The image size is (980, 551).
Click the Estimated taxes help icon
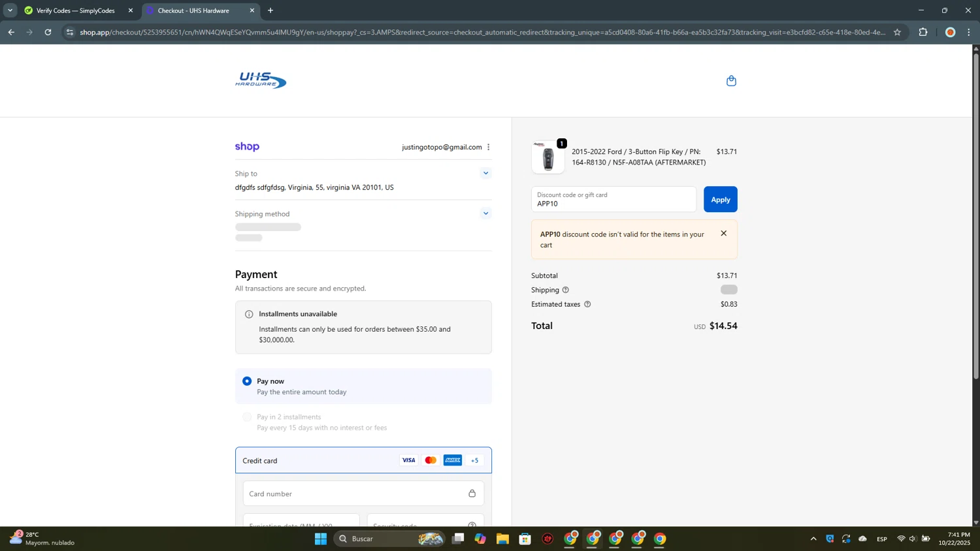pyautogui.click(x=587, y=304)
